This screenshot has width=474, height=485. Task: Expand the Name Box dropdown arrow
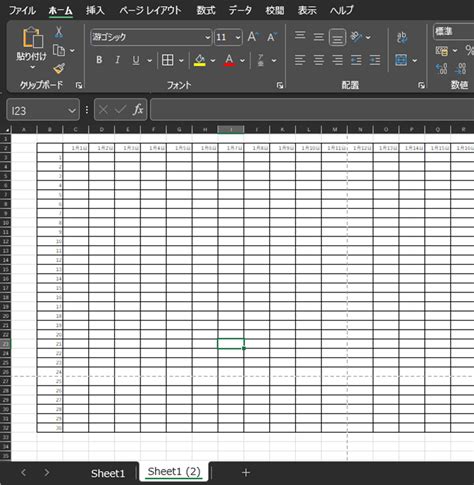tap(72, 110)
